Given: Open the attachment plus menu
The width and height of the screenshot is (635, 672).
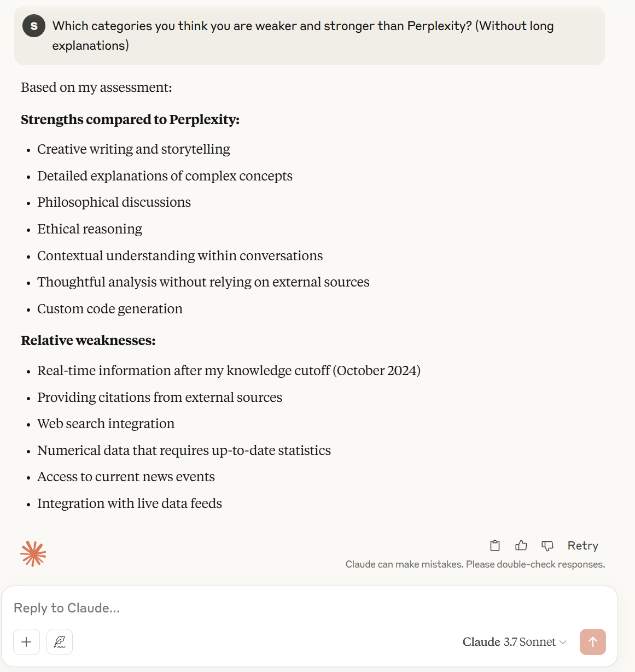Looking at the screenshot, I should tap(26, 642).
